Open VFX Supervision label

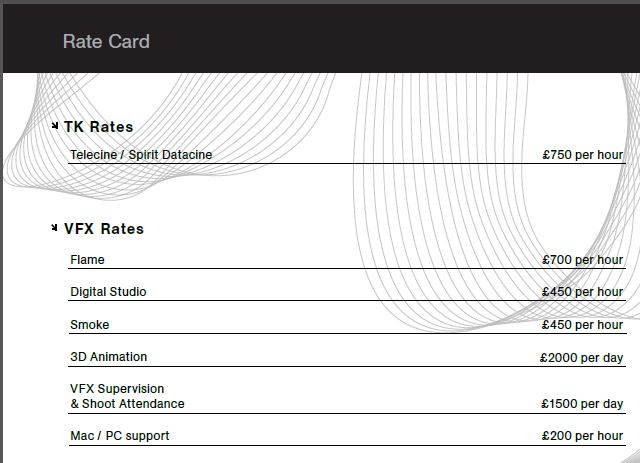tap(117, 389)
